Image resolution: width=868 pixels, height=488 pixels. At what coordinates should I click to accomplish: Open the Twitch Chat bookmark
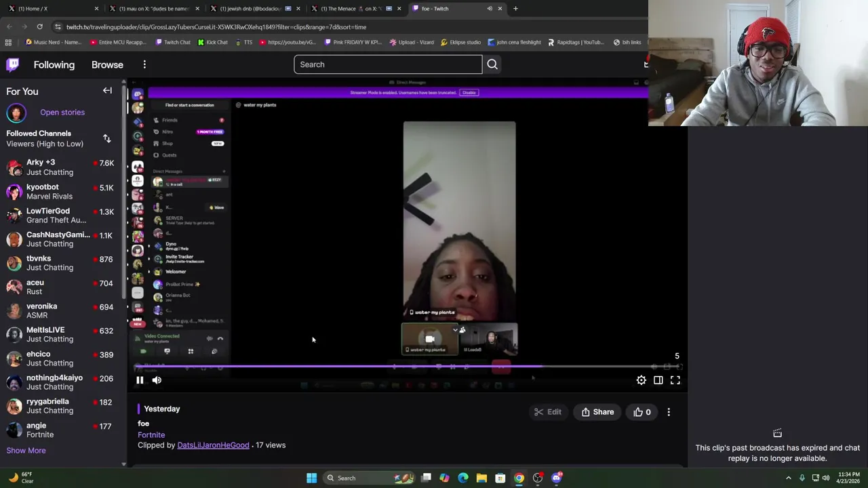[172, 42]
